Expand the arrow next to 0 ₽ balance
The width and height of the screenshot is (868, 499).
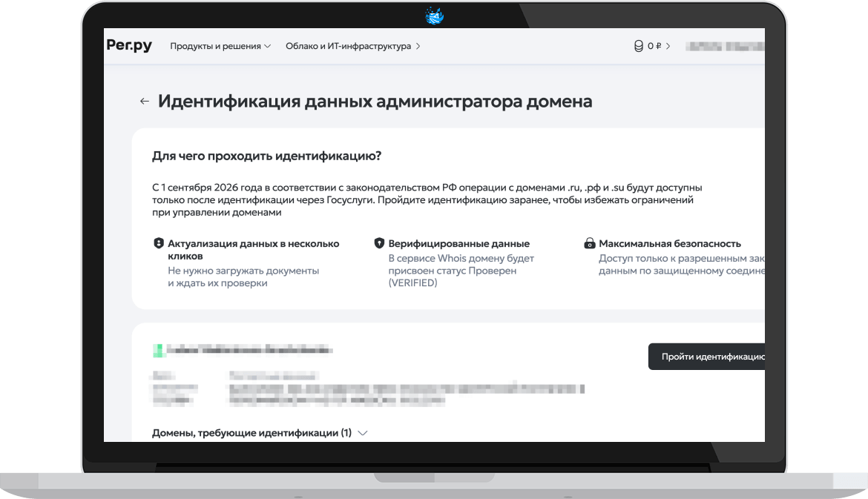[668, 46]
